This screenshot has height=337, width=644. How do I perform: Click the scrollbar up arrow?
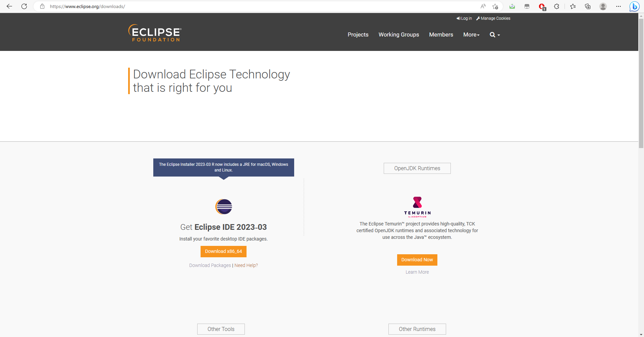[x=641, y=15]
